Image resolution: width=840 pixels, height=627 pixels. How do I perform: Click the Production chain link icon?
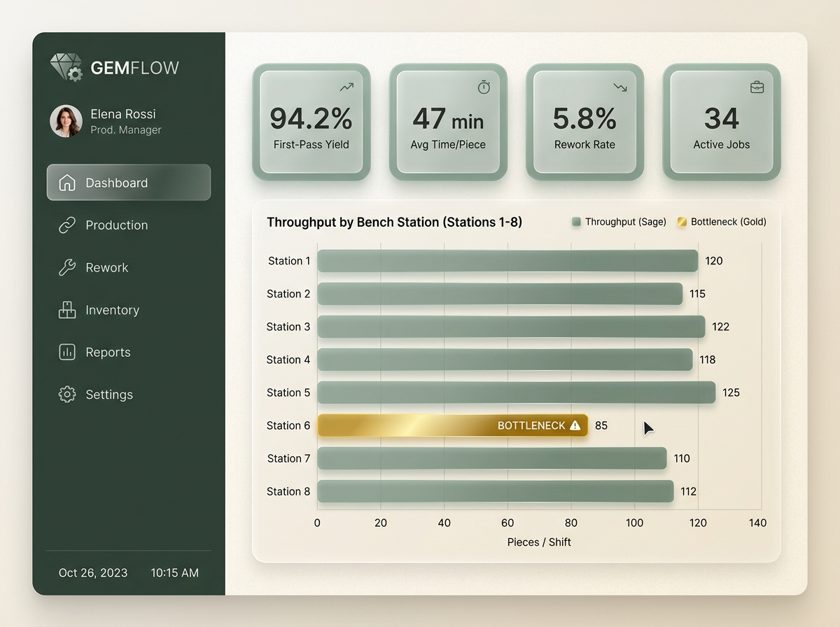[x=67, y=225]
